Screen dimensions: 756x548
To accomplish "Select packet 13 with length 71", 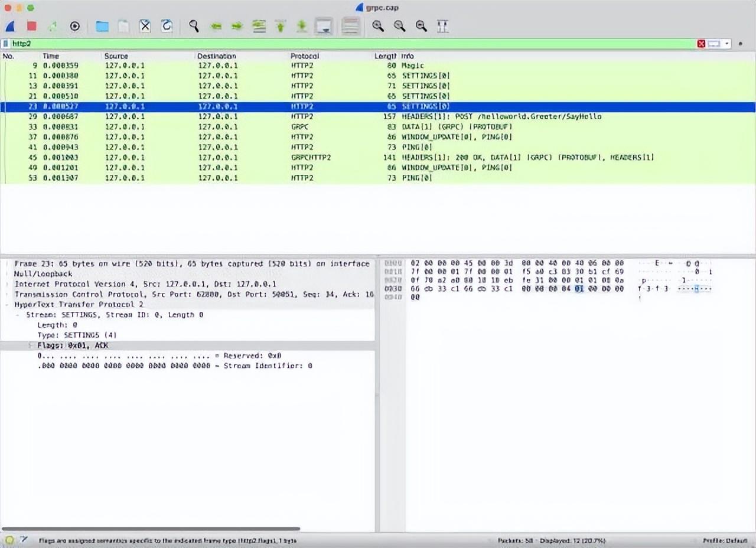I will pyautogui.click(x=378, y=86).
